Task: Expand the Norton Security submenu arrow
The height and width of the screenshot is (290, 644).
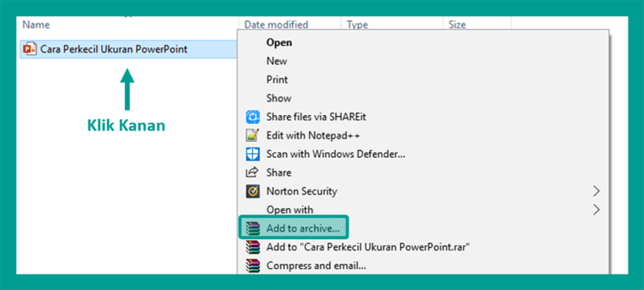Action: [x=597, y=191]
